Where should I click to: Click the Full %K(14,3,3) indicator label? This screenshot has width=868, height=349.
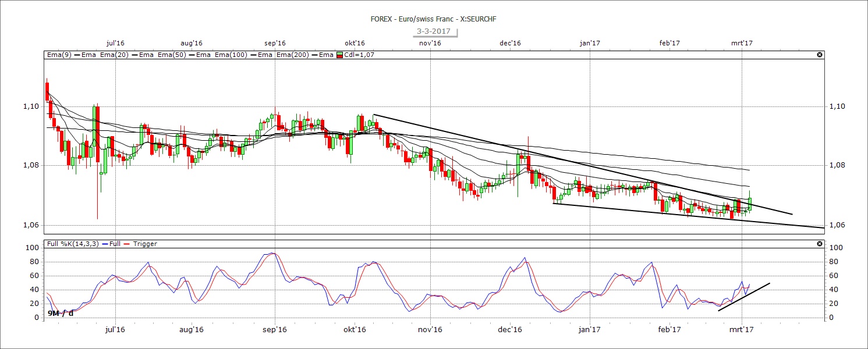click(x=72, y=244)
